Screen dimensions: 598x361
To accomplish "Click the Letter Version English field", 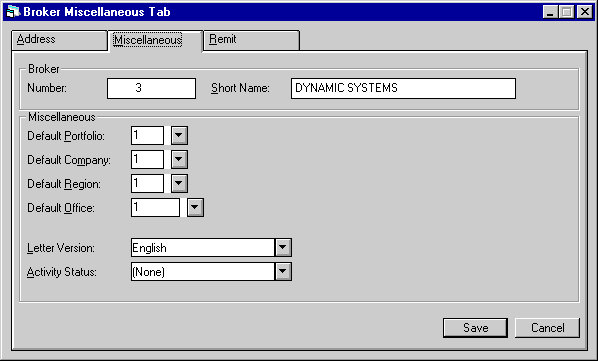I will [203, 248].
